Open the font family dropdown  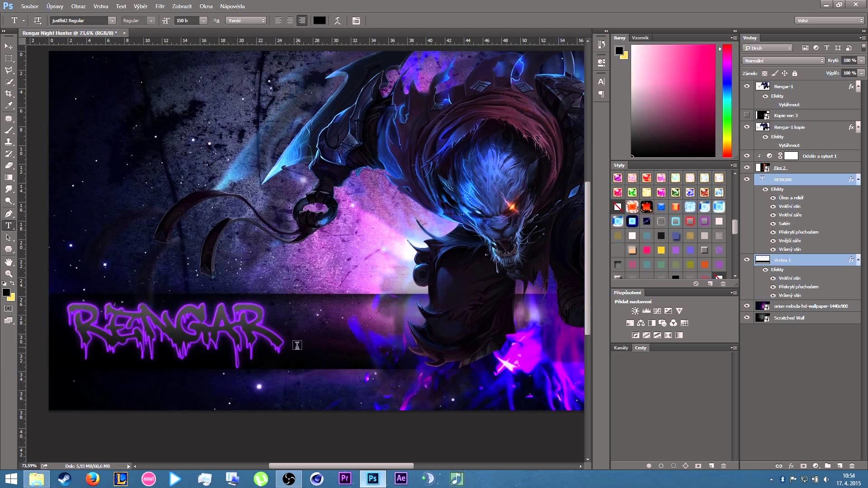112,20
